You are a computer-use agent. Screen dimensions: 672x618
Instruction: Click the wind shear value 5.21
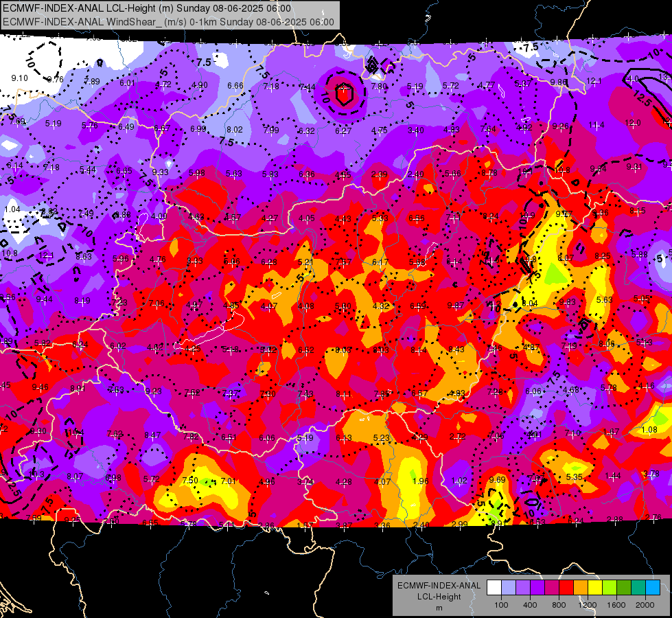pos(305,262)
